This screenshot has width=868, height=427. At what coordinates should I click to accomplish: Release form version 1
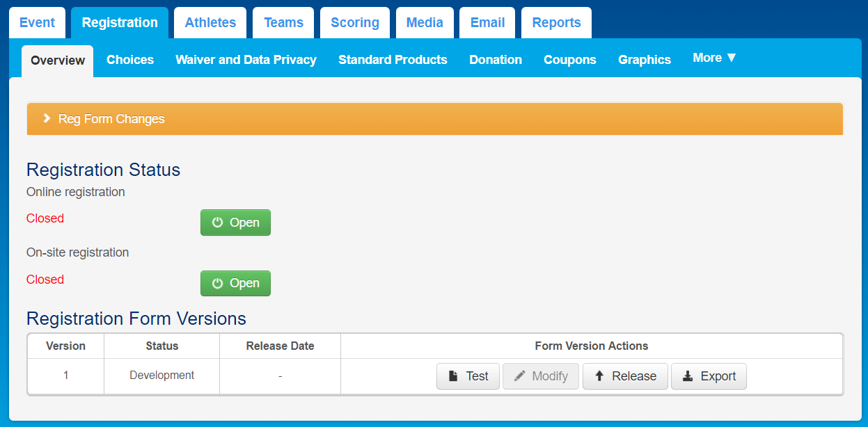[x=625, y=376]
